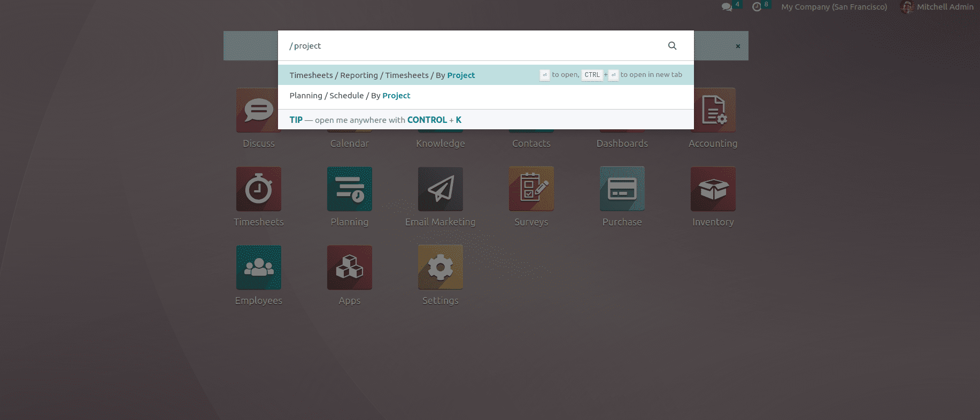Click the Contacts app label

(531, 143)
